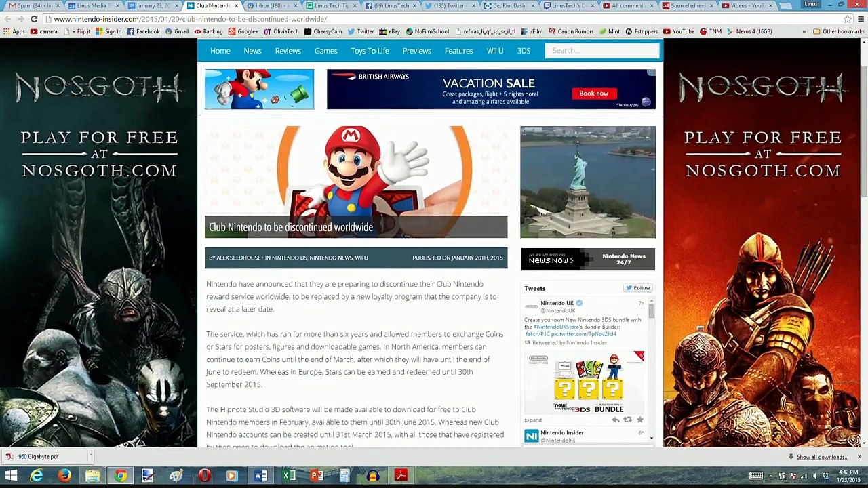
Task: Close the downloads bar
Action: (859, 457)
